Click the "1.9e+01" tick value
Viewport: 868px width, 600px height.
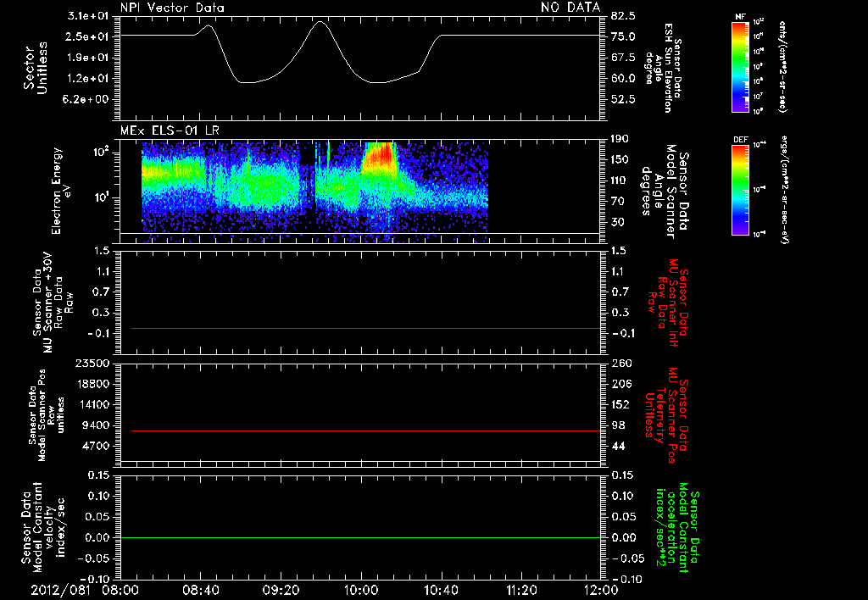click(x=87, y=58)
